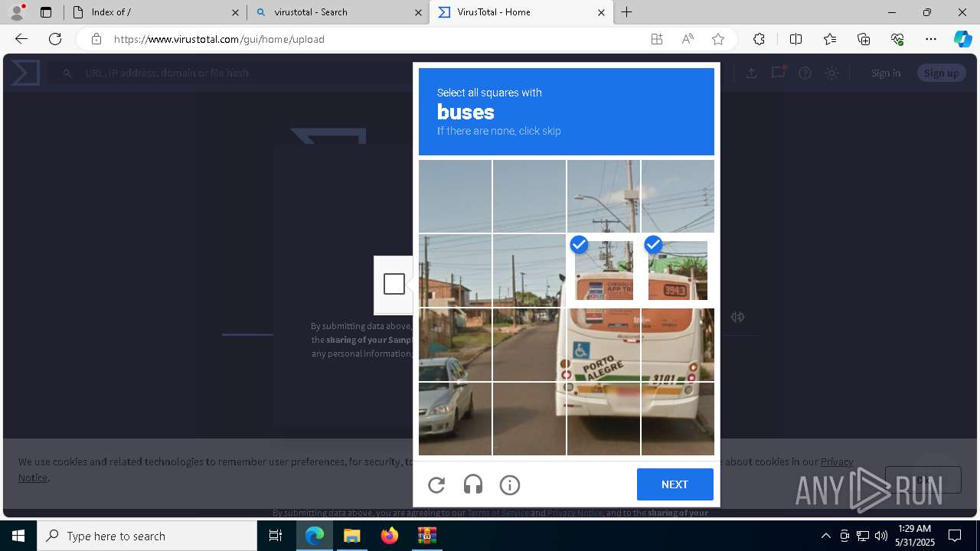Image resolution: width=980 pixels, height=551 pixels.
Task: View site information lock icon
Action: point(96,39)
